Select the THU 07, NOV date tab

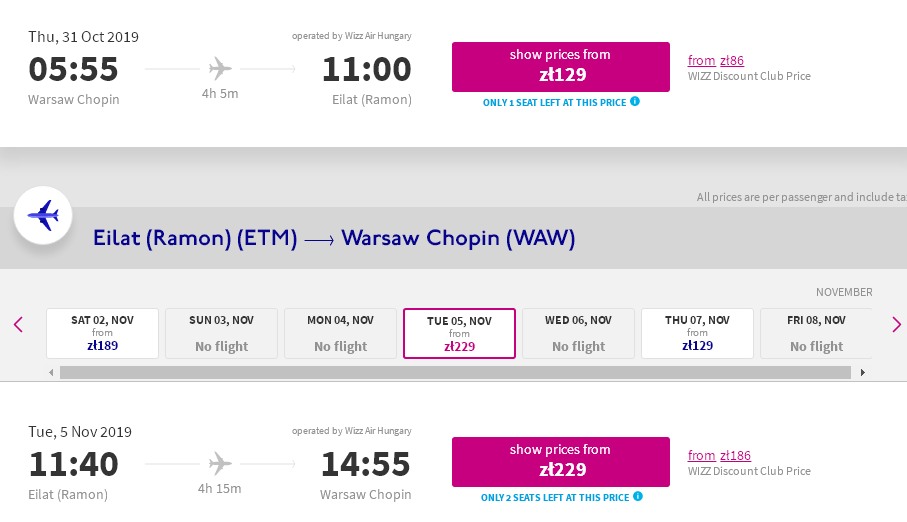(x=697, y=333)
